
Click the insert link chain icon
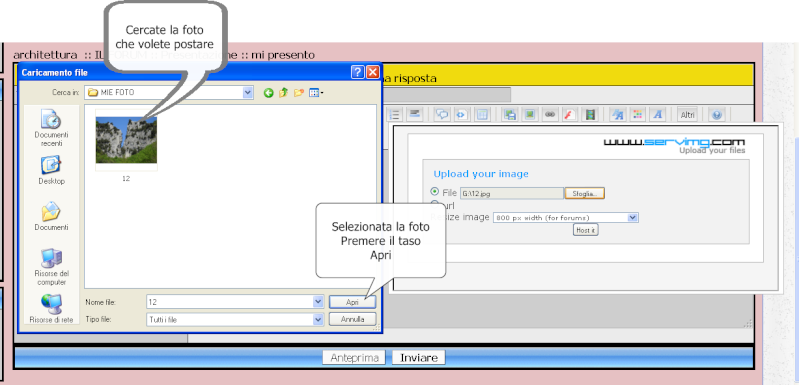pos(549,115)
